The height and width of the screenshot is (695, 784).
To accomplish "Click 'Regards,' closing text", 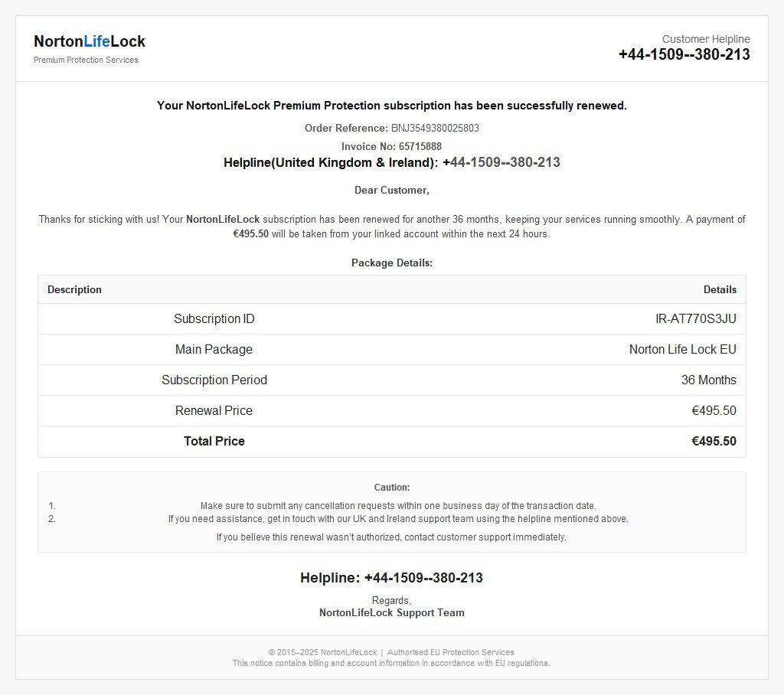I will pos(391,600).
